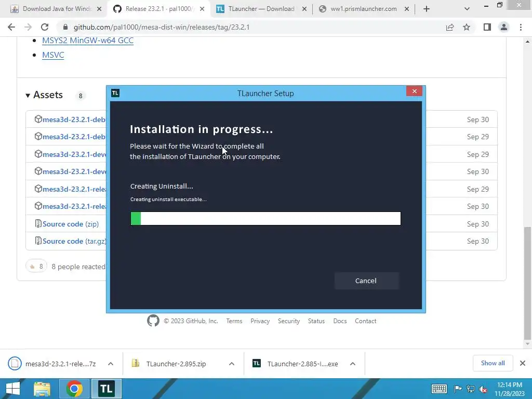Expand options for TLauncher exe download
Viewport: 532px width, 399px height.
353,364
